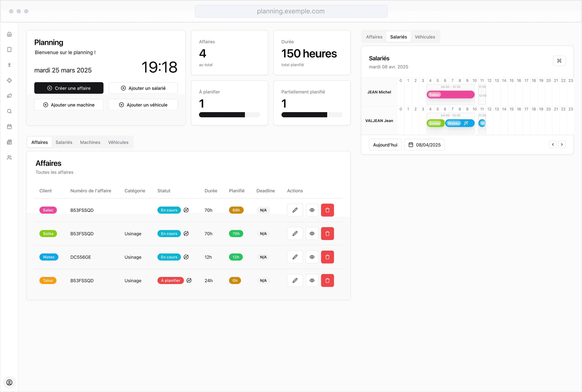Go to next day with right chevron
582x392 pixels.
tap(562, 144)
